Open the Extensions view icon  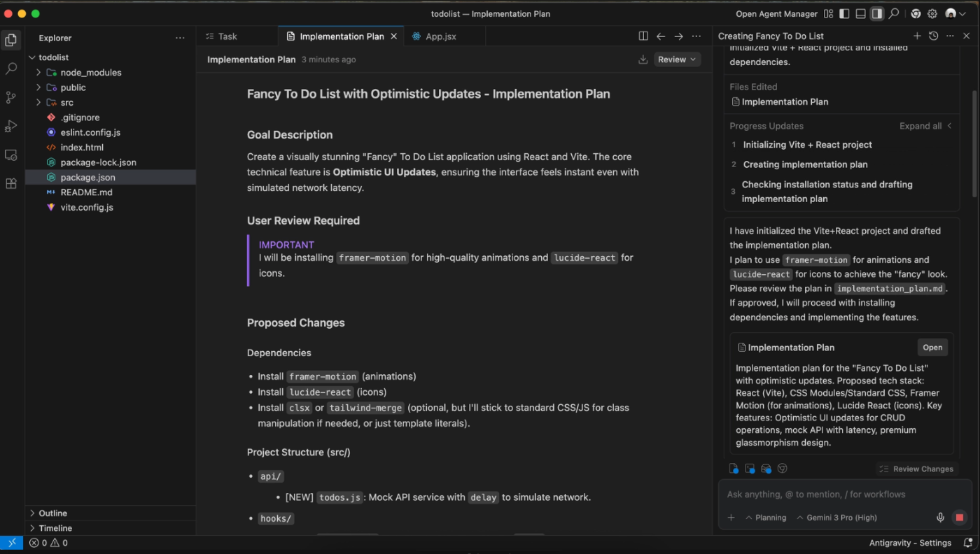tap(11, 183)
